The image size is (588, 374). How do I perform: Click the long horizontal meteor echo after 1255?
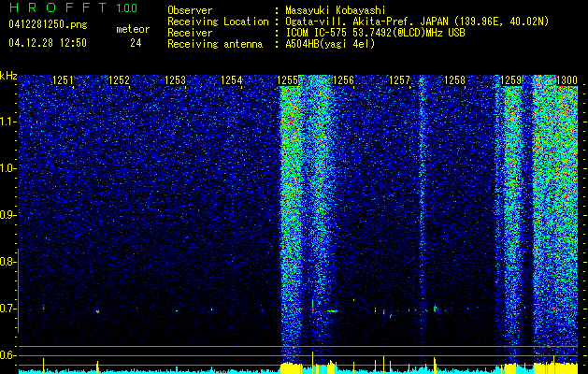[x=332, y=311]
